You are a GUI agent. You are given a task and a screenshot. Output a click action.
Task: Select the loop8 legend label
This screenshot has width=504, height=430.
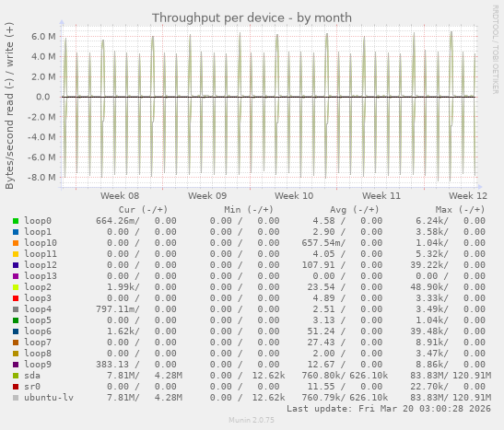38,354
